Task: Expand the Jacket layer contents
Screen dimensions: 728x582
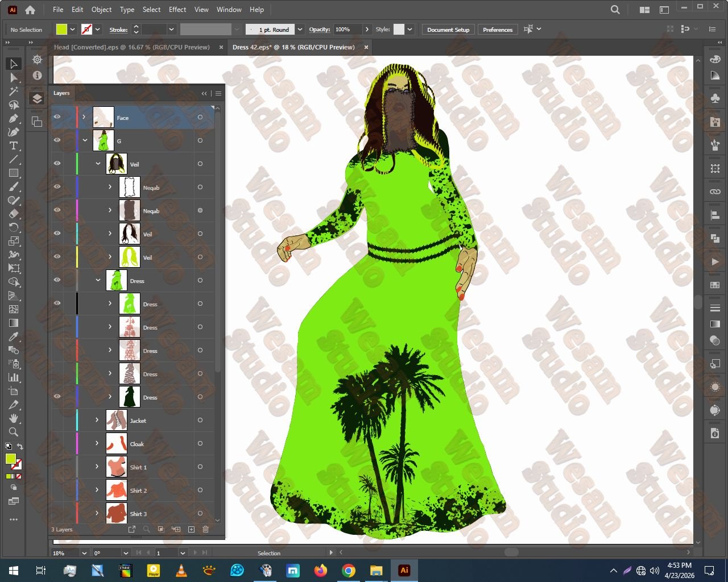Action: coord(97,420)
